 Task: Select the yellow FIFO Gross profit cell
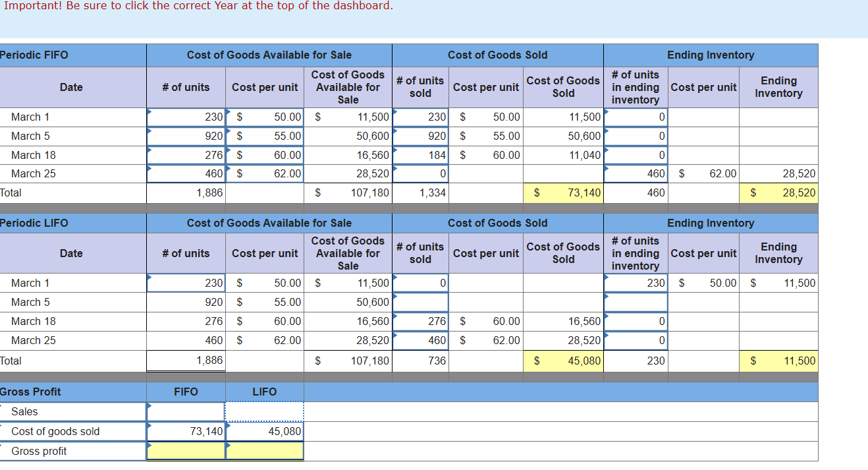pyautogui.click(x=185, y=451)
